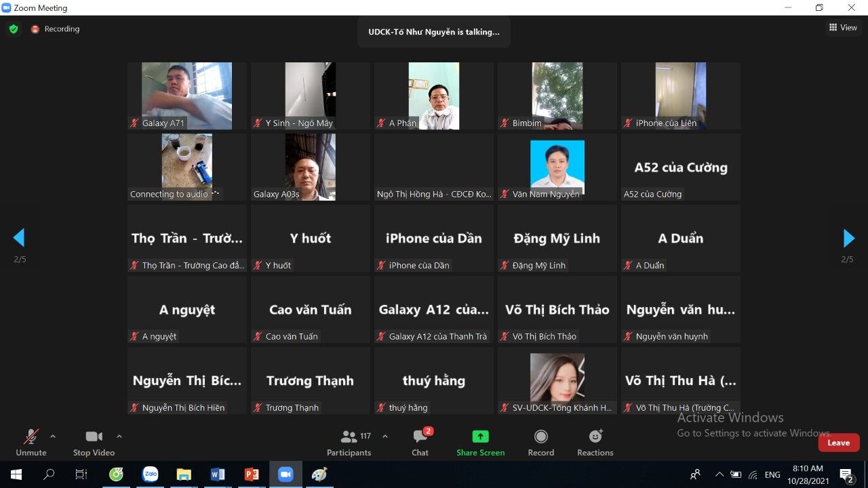Select the A Phần video tile

(x=434, y=96)
